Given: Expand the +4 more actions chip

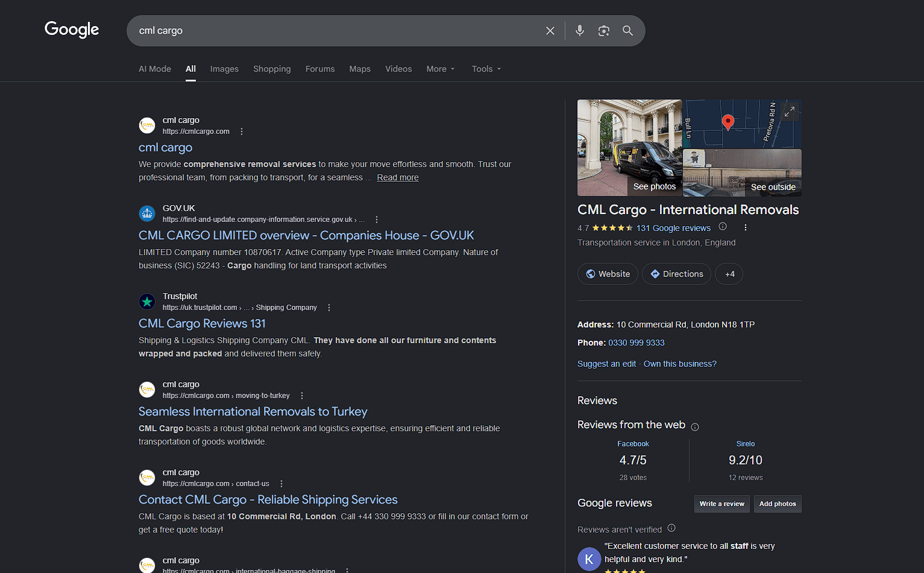Looking at the screenshot, I should 729,274.
